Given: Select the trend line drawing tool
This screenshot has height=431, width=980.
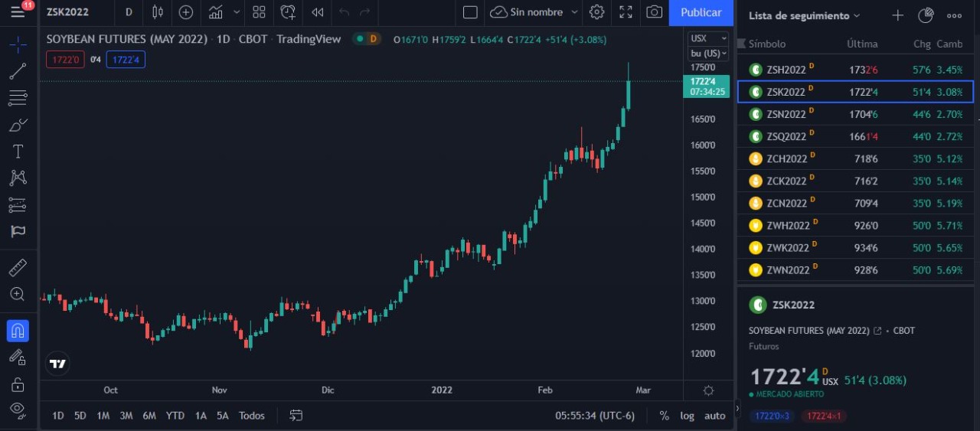Looking at the screenshot, I should coord(18,71).
